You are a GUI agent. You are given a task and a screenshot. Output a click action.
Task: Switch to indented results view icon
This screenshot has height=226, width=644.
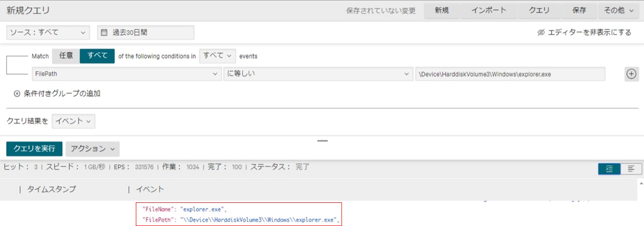(609, 169)
